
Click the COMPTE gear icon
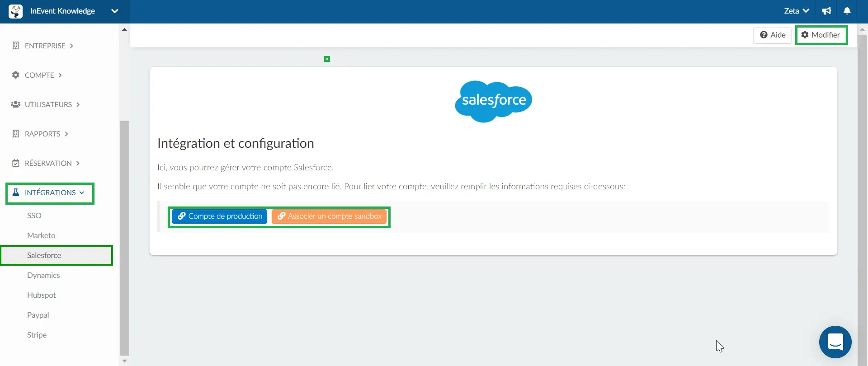pos(16,75)
